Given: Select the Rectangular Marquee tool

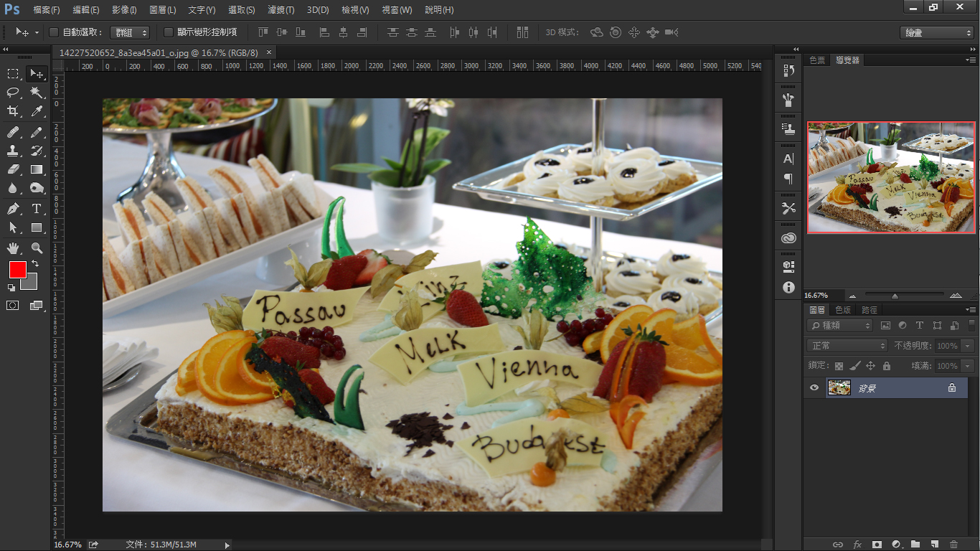Looking at the screenshot, I should point(13,73).
